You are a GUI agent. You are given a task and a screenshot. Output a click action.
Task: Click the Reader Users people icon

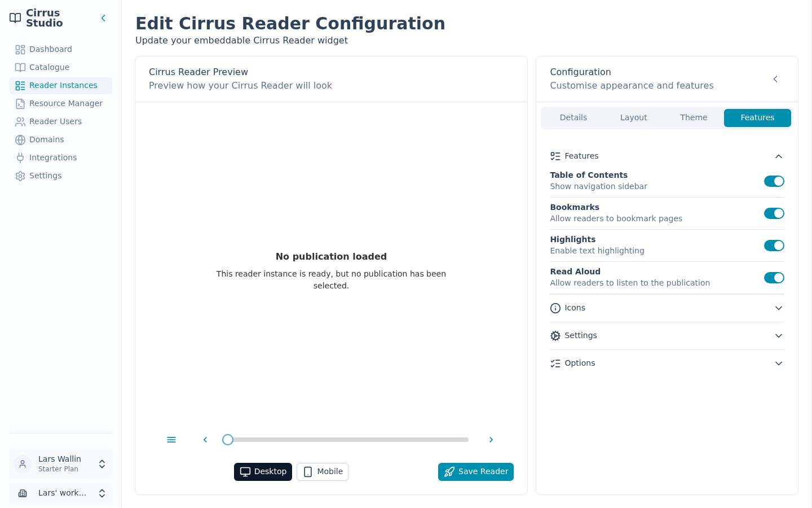[20, 121]
